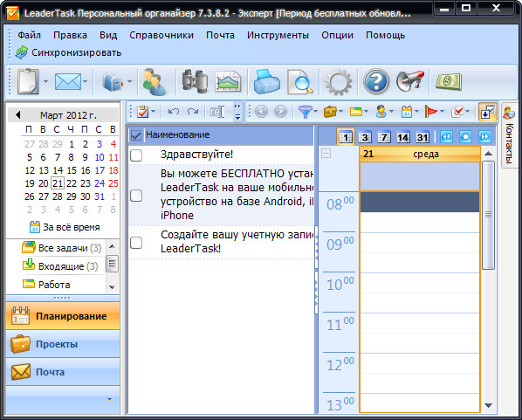The height and width of the screenshot is (420, 522).
Task: Tick the checkbox for the LeaderTask account task
Action: 136,243
